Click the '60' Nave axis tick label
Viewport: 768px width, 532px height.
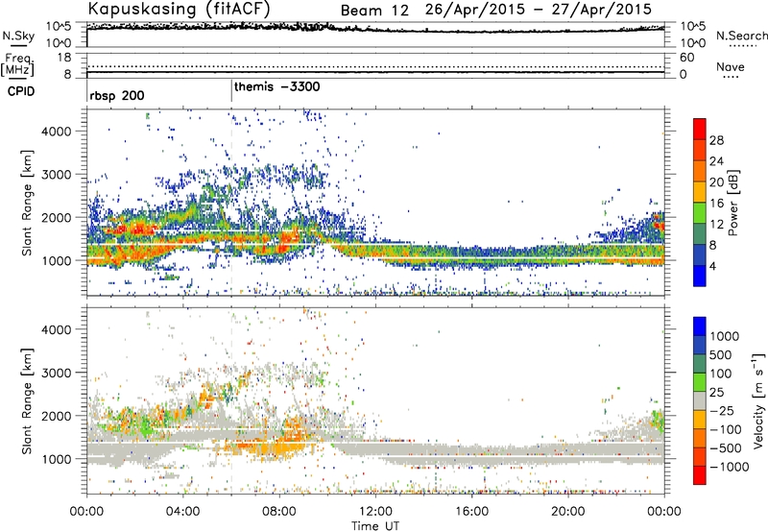pos(686,58)
